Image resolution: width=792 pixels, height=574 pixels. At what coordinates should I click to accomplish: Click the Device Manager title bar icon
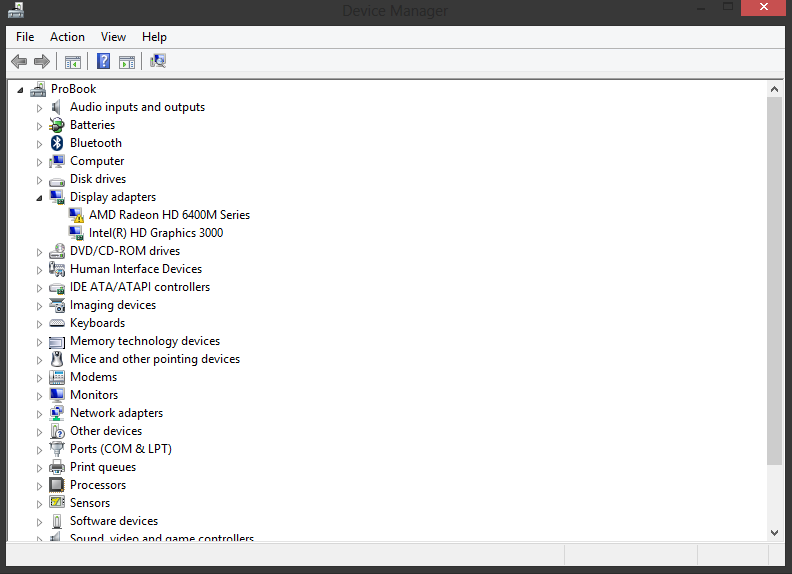[16, 10]
